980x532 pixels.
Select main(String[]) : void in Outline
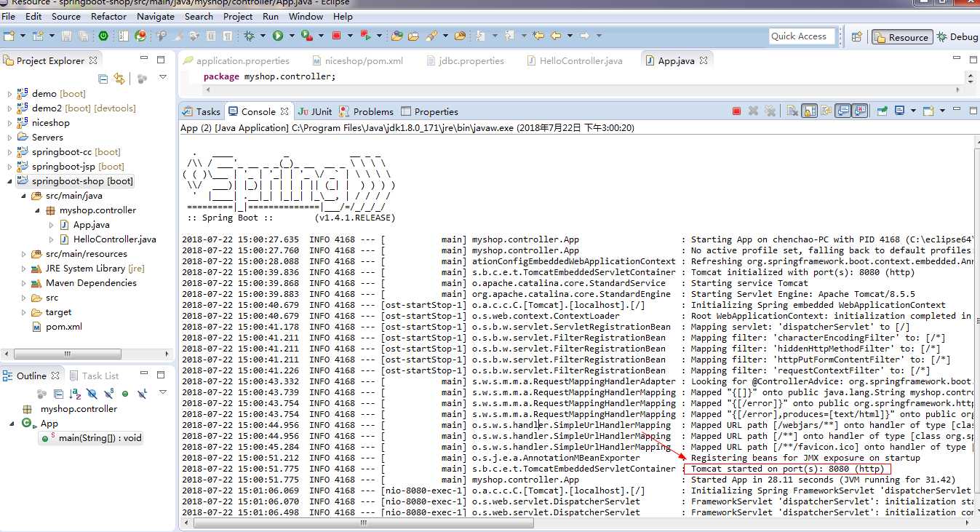(x=92, y=437)
